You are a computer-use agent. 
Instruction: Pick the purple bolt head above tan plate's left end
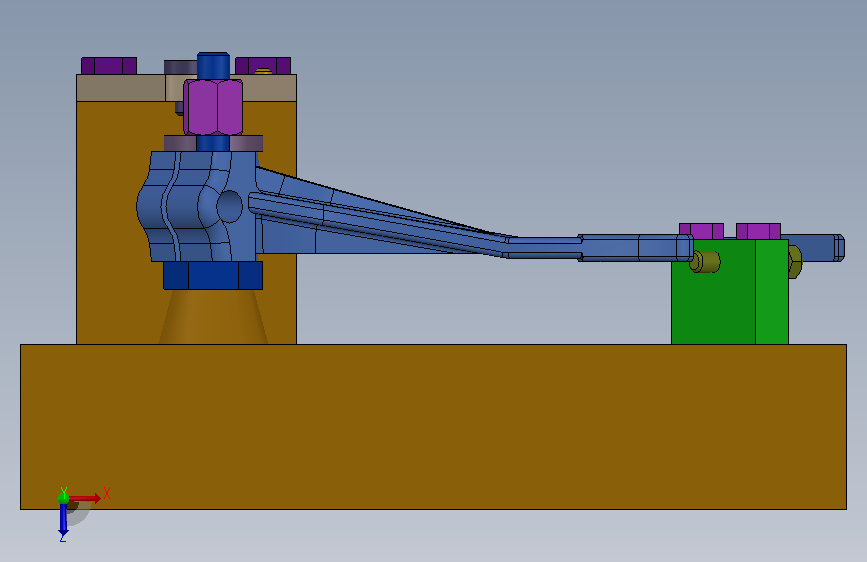tap(109, 66)
